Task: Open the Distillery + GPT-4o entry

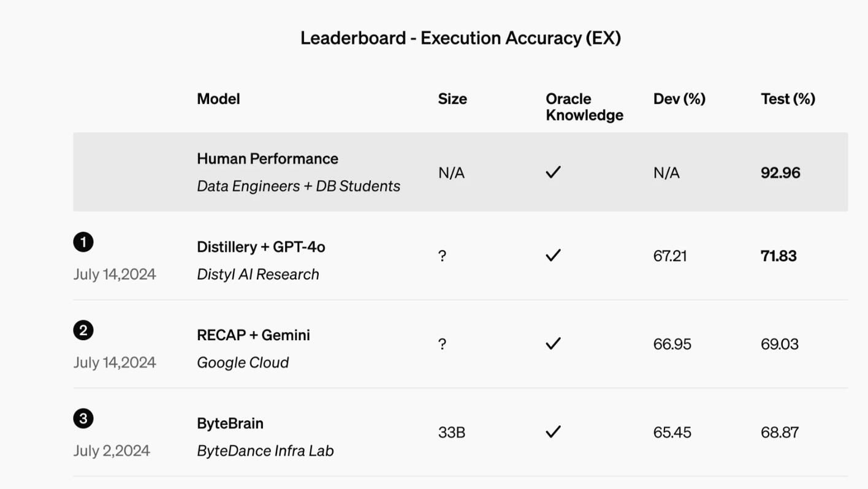Action: (x=261, y=247)
